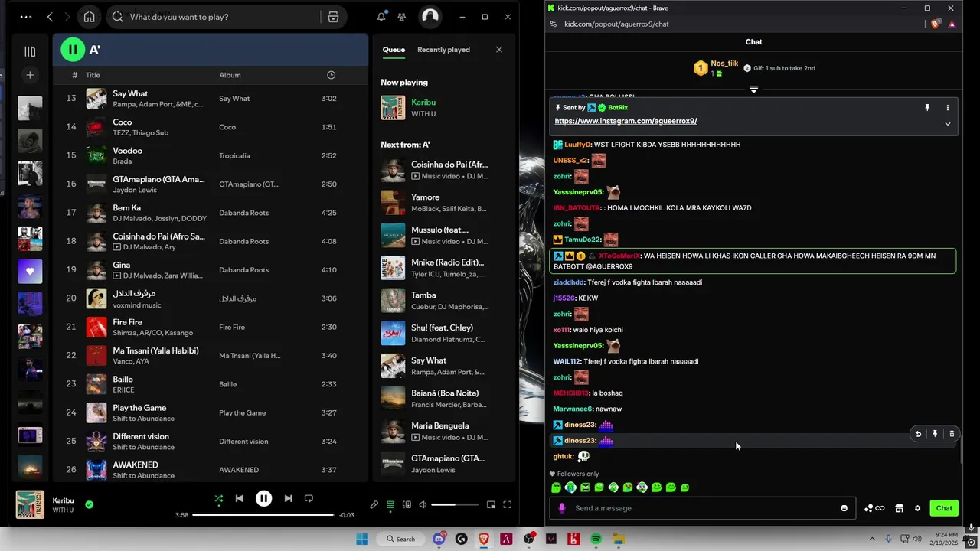Open Spotify miniplayer
The image size is (980, 551).
tap(491, 504)
